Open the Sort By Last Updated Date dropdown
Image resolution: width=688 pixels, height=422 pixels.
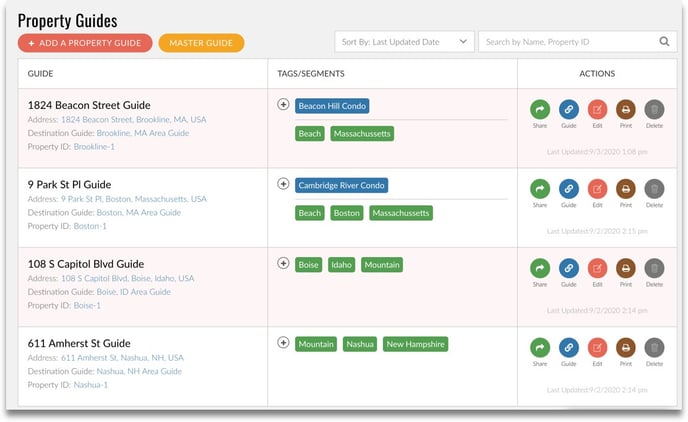click(404, 42)
